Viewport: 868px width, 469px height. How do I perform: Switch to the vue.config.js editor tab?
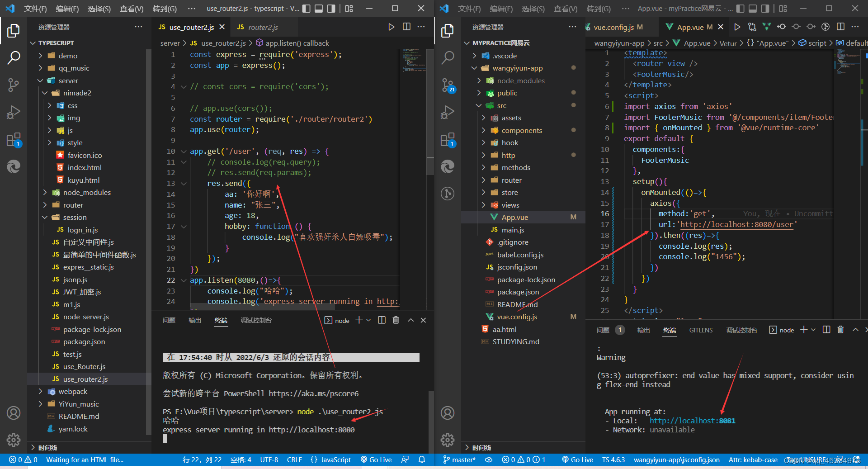[618, 27]
